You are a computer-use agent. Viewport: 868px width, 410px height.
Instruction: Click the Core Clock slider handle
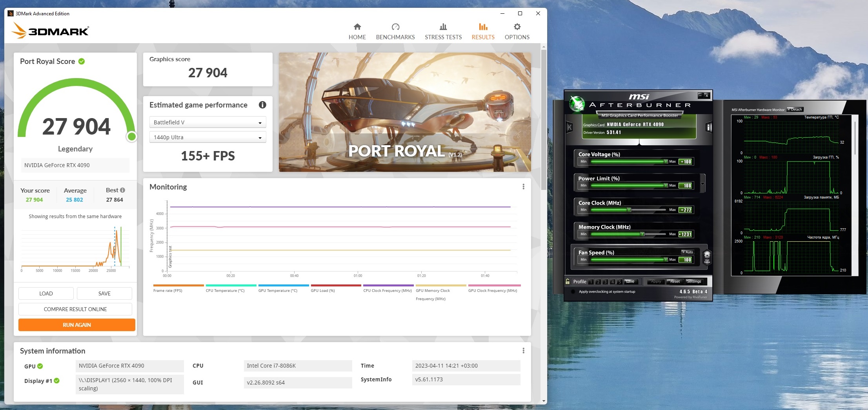pyautogui.click(x=629, y=210)
